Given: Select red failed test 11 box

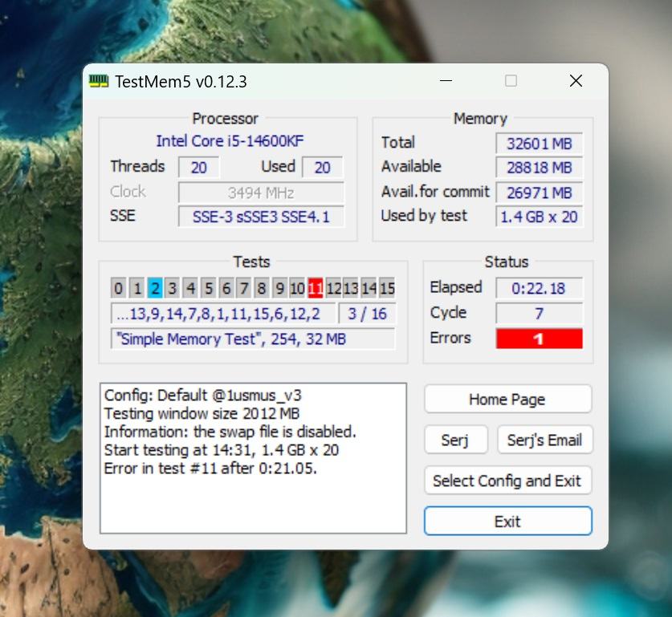Looking at the screenshot, I should (x=316, y=288).
